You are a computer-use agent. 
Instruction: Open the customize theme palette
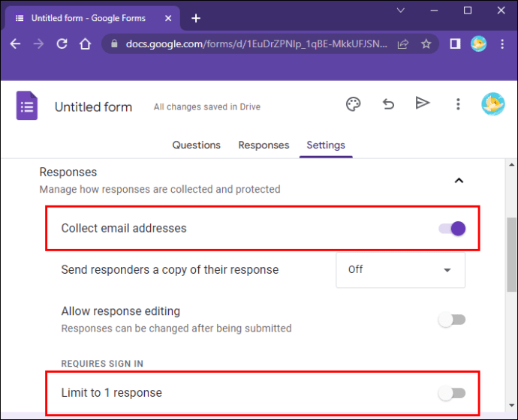(353, 104)
